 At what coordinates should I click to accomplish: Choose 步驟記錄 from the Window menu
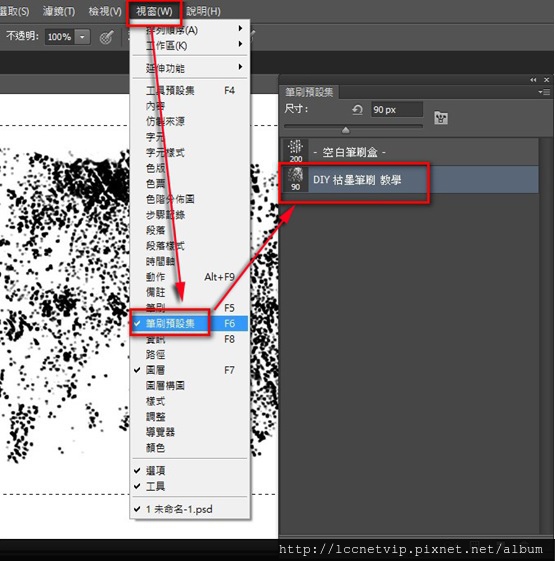[x=190, y=215]
